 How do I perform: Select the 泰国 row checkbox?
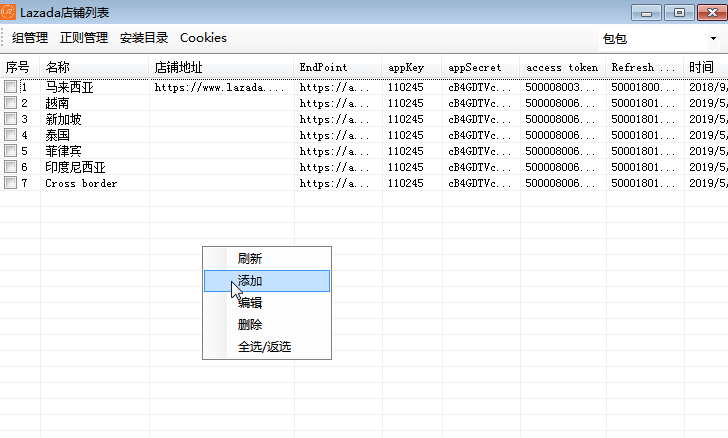[10, 135]
